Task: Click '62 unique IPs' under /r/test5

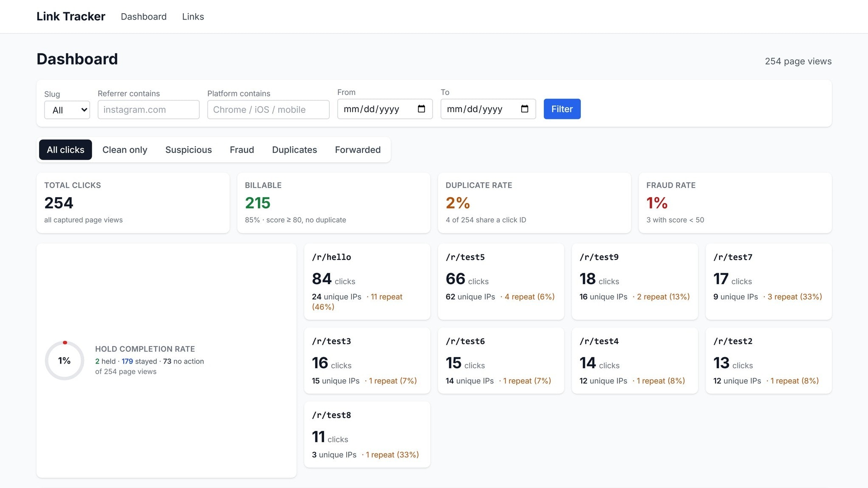Action: (470, 297)
